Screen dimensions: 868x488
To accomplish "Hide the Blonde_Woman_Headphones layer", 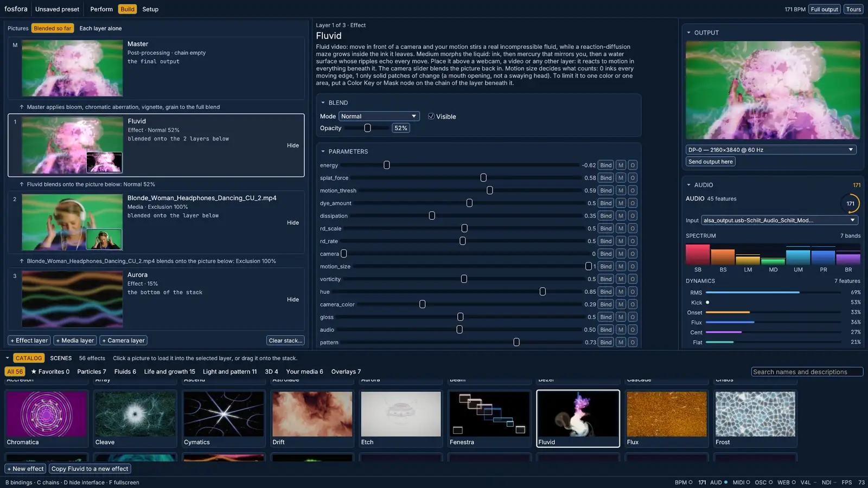I will click(x=293, y=223).
